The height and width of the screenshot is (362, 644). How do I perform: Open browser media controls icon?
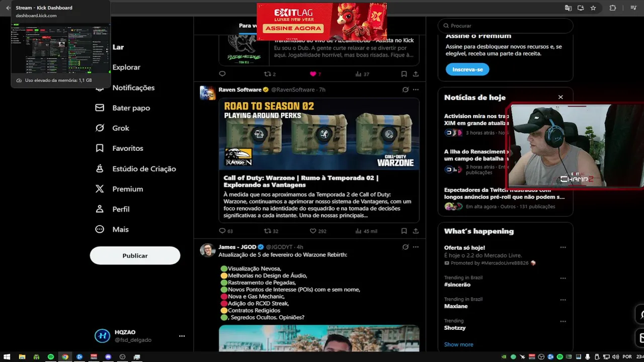point(633,8)
